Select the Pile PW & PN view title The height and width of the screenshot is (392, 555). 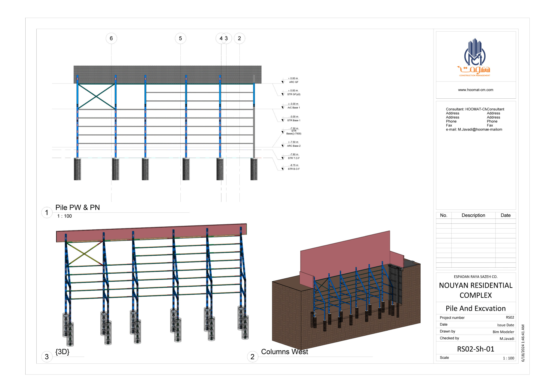click(78, 208)
